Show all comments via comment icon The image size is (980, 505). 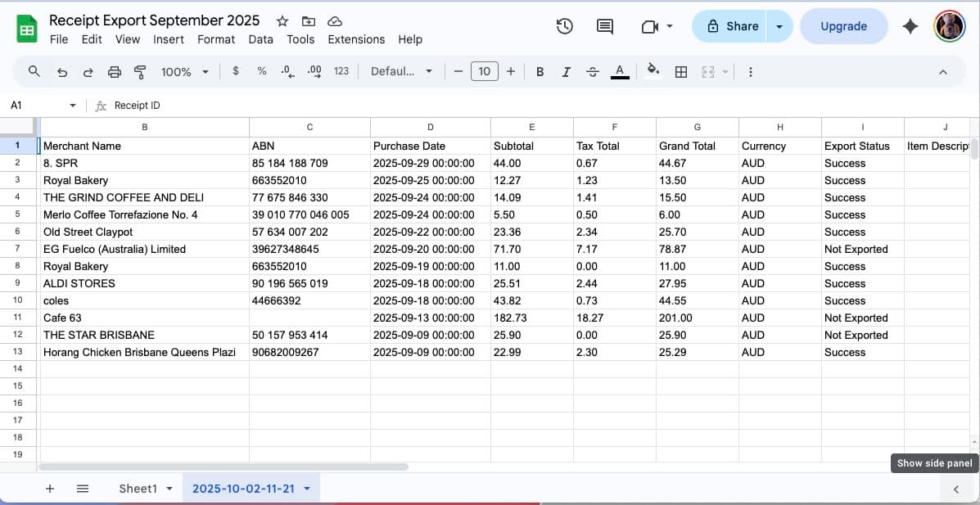[x=604, y=25]
